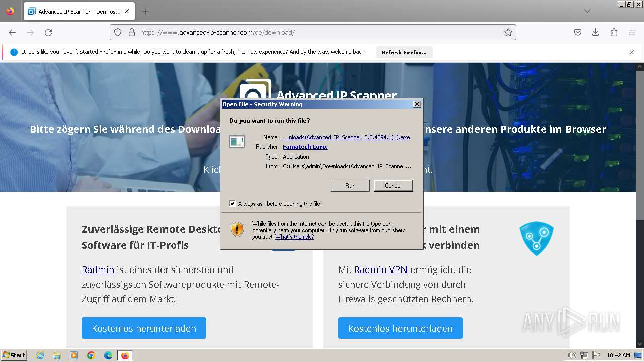Click the network tray icon

(584, 355)
